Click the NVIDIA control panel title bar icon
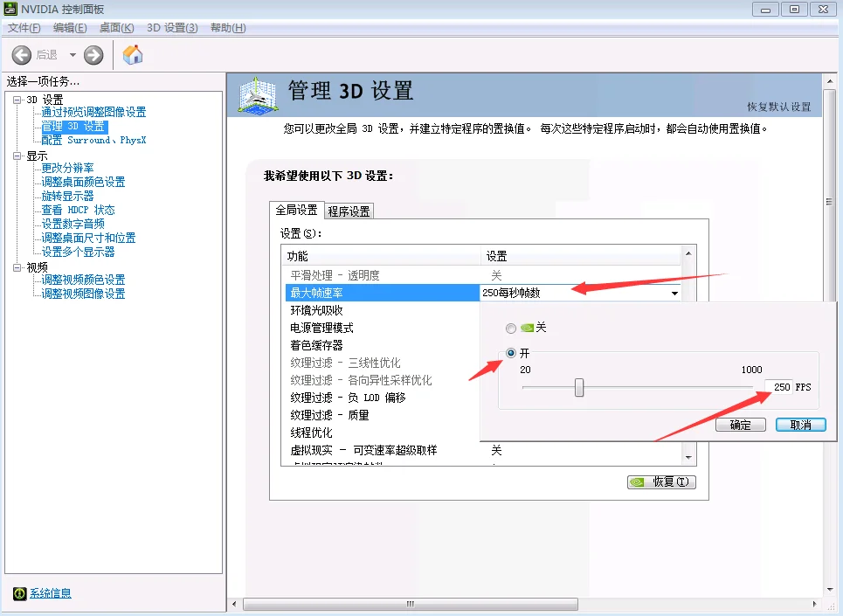843x616 pixels. [10, 9]
